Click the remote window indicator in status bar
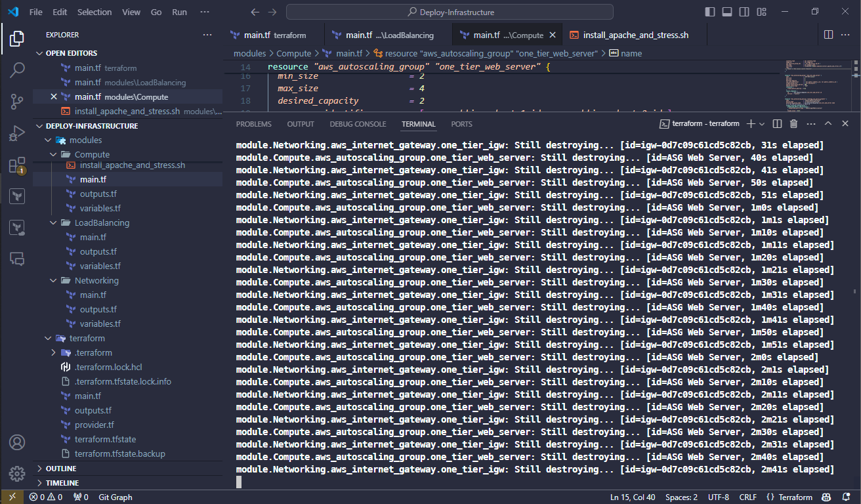The image size is (861, 504). tap(12, 497)
